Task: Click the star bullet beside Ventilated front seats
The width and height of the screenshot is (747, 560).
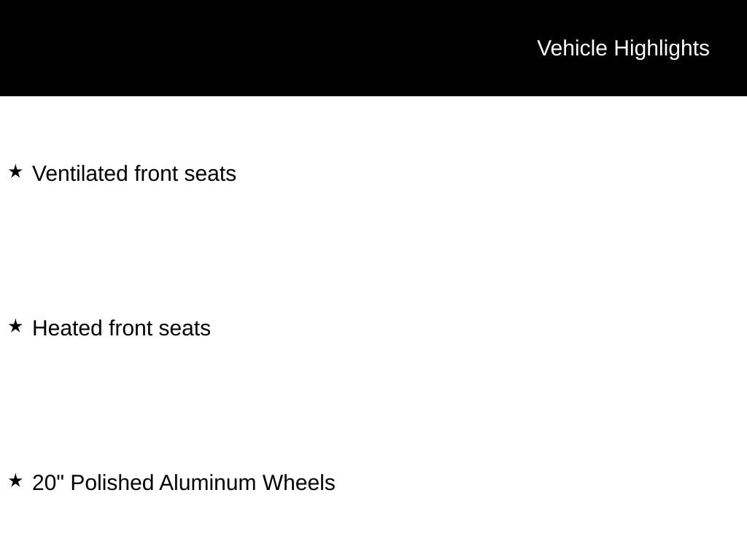Action: 15,172
